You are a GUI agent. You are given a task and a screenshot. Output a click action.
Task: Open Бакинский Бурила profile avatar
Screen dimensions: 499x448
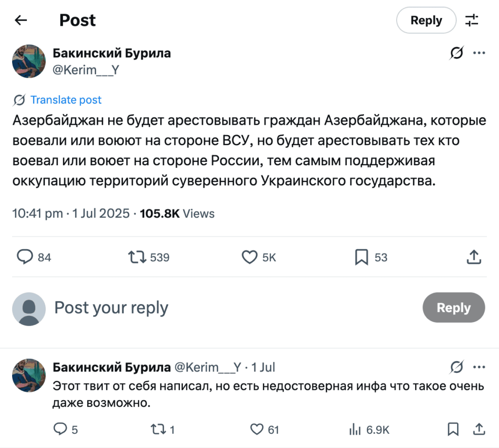pyautogui.click(x=29, y=61)
